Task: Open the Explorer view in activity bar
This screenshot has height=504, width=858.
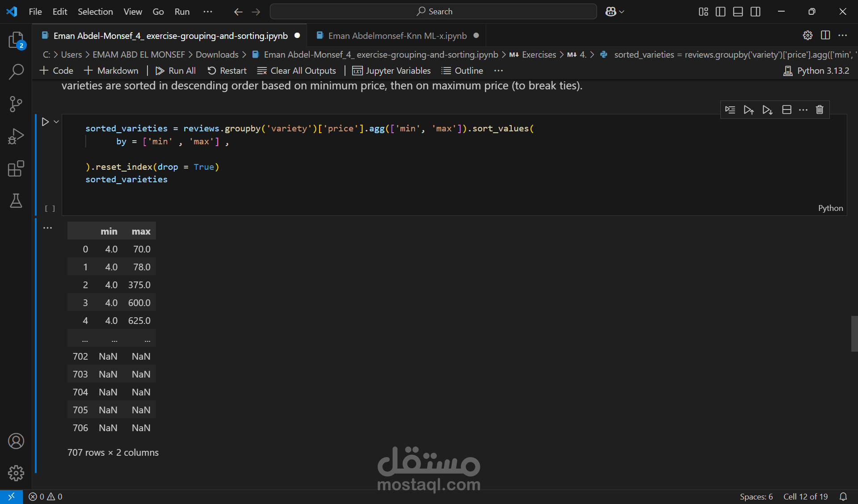Action: 16,40
